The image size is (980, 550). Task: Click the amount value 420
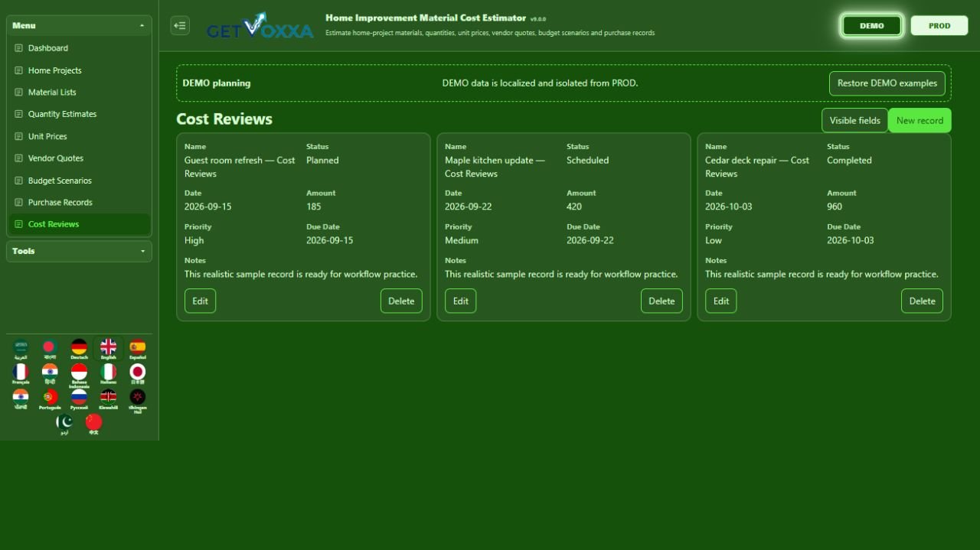[x=574, y=207]
